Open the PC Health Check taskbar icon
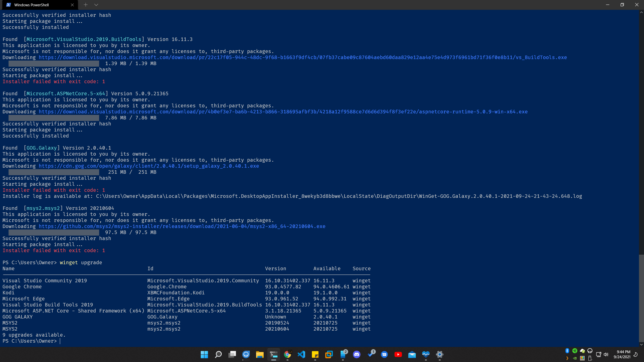644x362 pixels. click(x=426, y=354)
